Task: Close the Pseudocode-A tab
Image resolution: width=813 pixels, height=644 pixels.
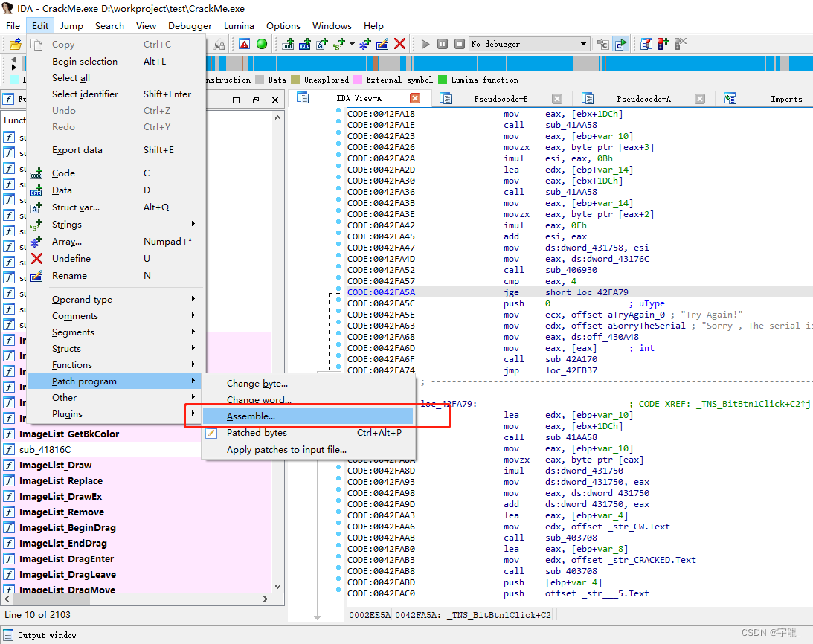Action: pos(700,98)
